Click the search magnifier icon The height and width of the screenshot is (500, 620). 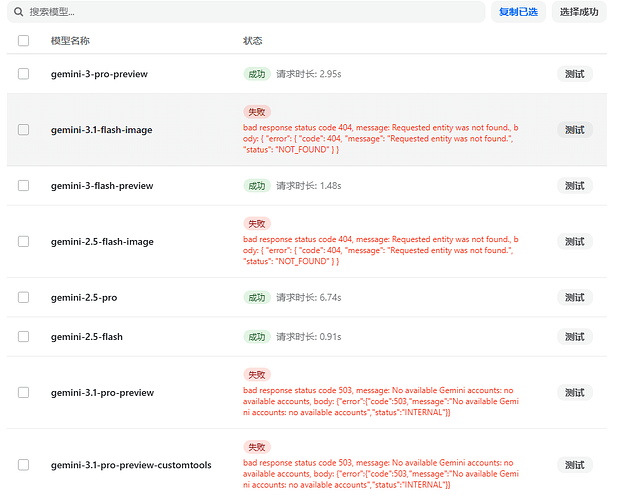tap(18, 12)
